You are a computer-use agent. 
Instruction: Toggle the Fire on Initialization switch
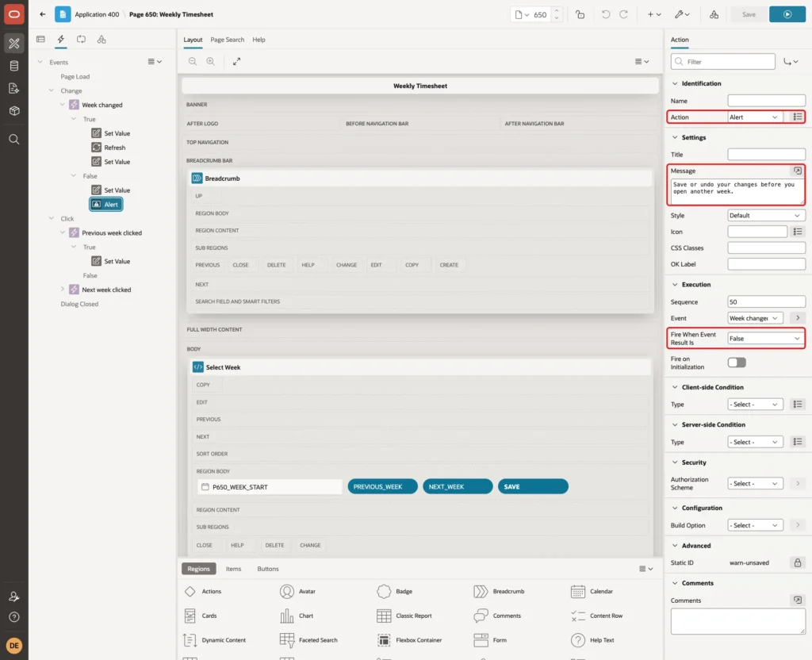[x=737, y=363]
